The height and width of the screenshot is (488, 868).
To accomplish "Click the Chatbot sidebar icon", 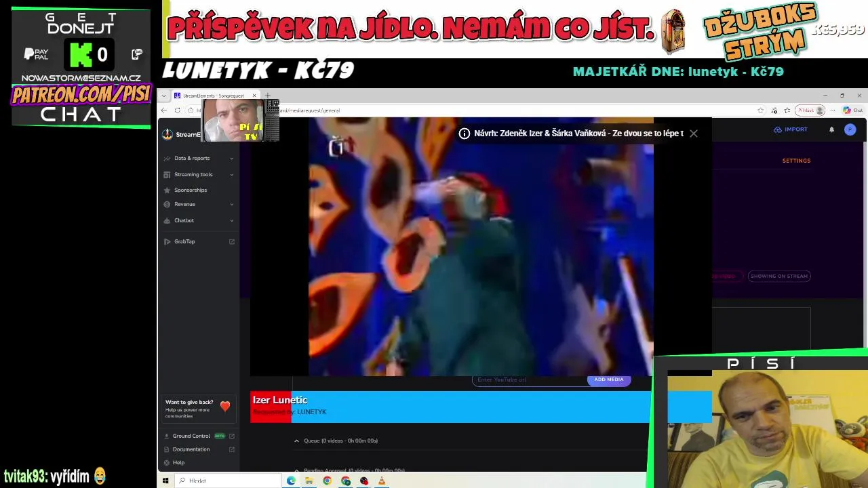I will tap(167, 221).
